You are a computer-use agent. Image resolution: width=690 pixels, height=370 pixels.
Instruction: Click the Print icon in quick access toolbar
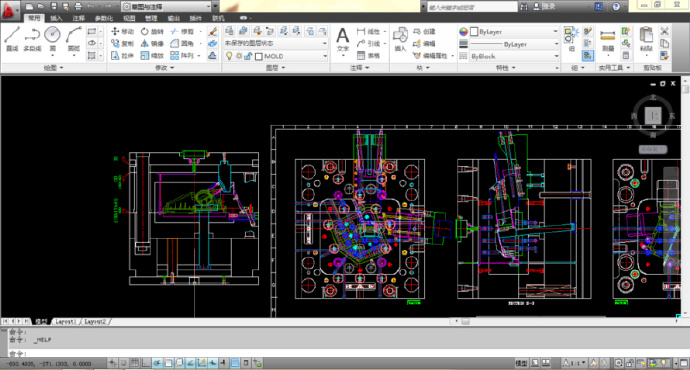(x=78, y=6)
